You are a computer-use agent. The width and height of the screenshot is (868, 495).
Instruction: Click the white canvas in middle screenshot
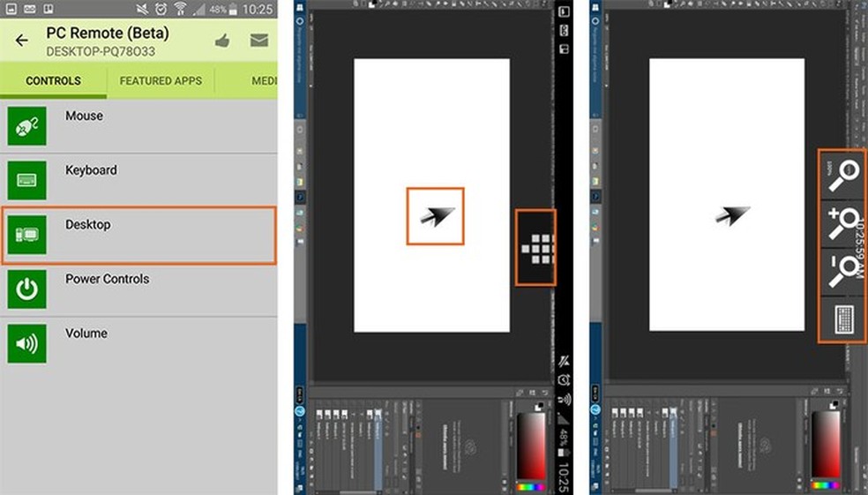point(431,196)
